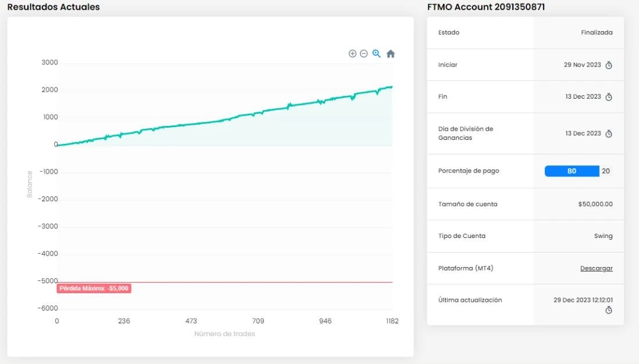Click the FTMO Account 2091350871 title

pyautogui.click(x=486, y=7)
